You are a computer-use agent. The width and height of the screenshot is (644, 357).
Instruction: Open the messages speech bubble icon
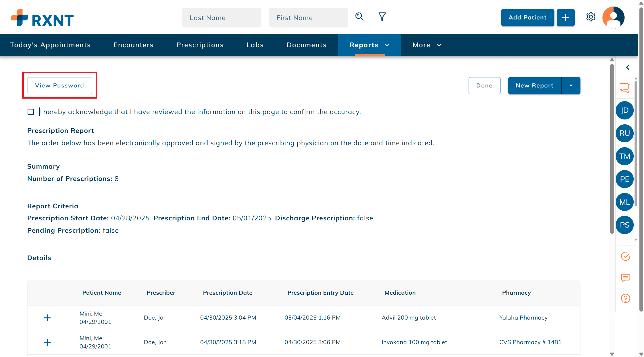coord(625,278)
